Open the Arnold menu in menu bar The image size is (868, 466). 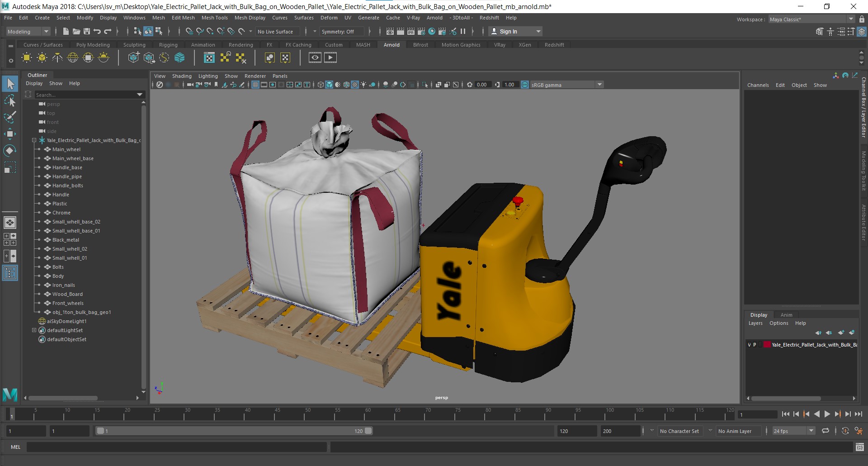[x=434, y=18]
